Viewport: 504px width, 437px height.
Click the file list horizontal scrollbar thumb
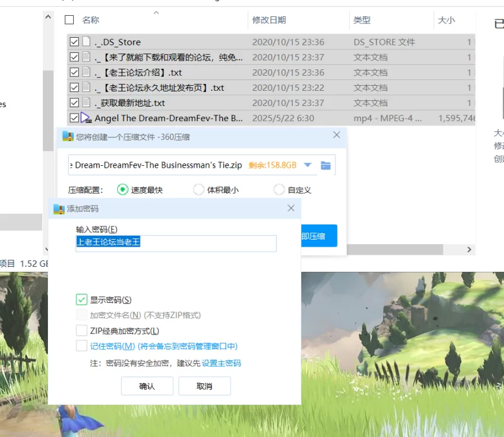394,249
